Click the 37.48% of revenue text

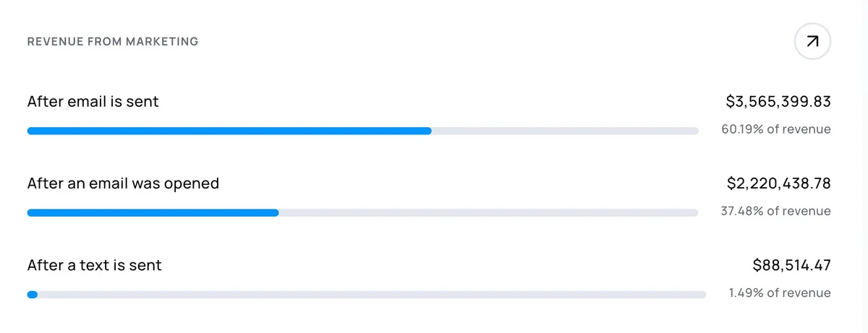click(x=775, y=211)
